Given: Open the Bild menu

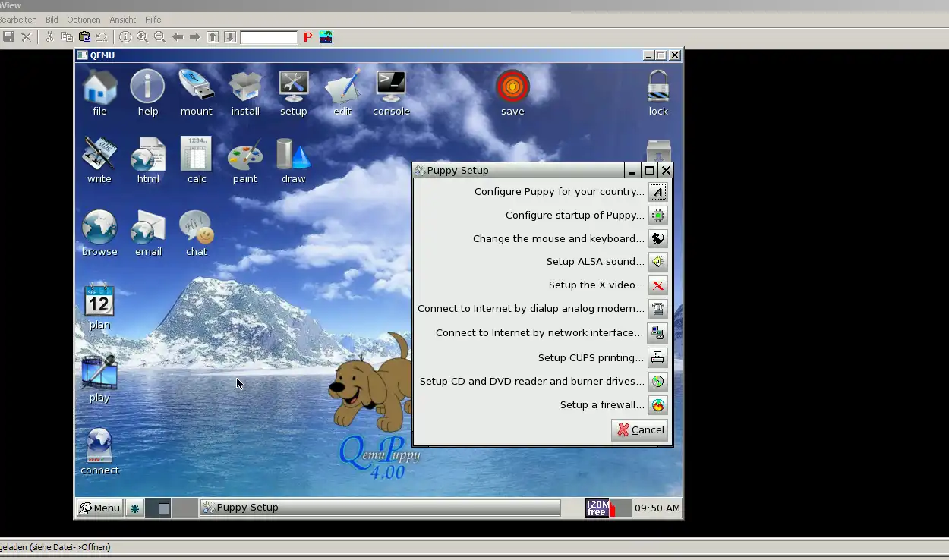Looking at the screenshot, I should [x=52, y=20].
